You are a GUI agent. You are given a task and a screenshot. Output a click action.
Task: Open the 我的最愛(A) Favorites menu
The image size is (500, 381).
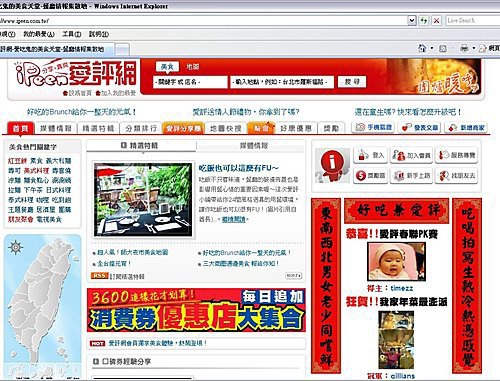click(39, 34)
